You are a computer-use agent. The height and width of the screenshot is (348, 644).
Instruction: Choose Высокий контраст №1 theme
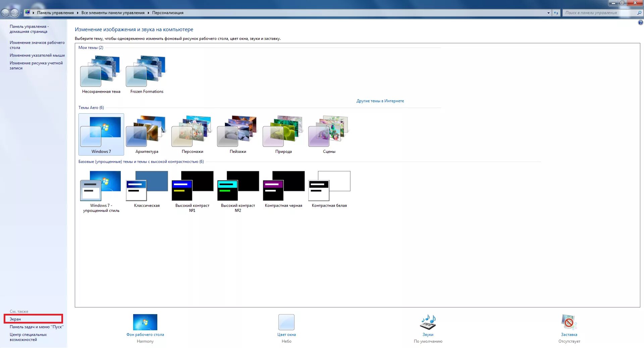click(x=192, y=191)
